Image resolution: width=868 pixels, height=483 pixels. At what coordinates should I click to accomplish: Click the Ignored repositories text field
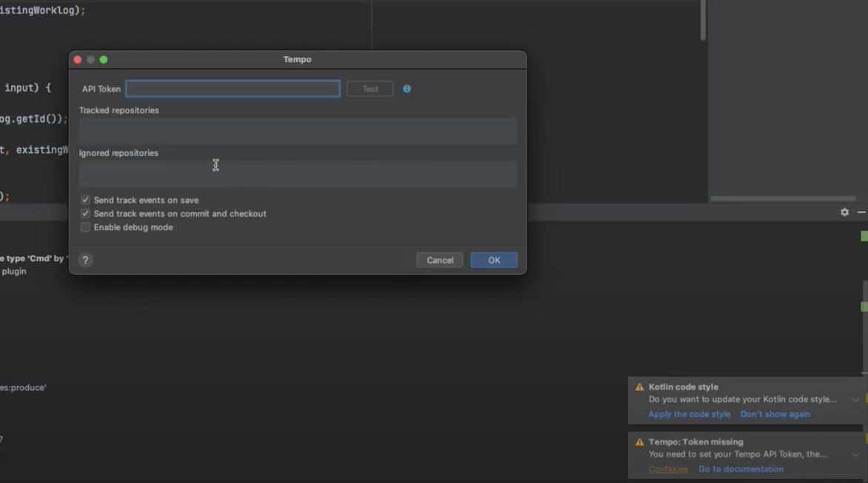point(297,173)
